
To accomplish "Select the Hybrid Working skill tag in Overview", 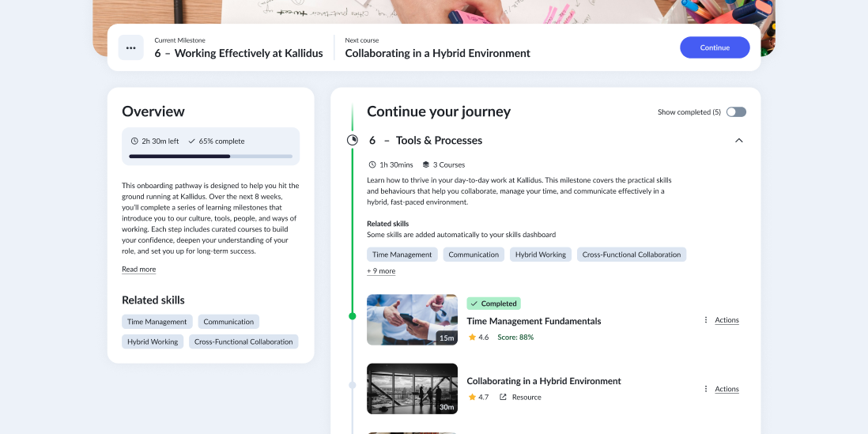I will 153,342.
